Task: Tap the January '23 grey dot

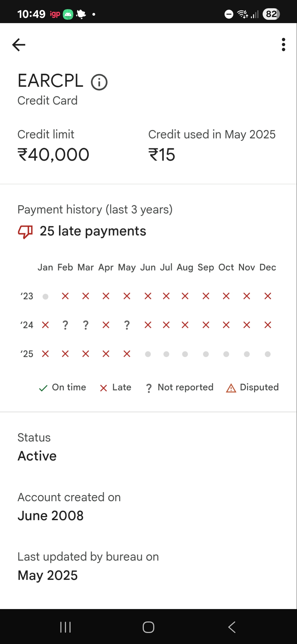Action: [x=46, y=296]
